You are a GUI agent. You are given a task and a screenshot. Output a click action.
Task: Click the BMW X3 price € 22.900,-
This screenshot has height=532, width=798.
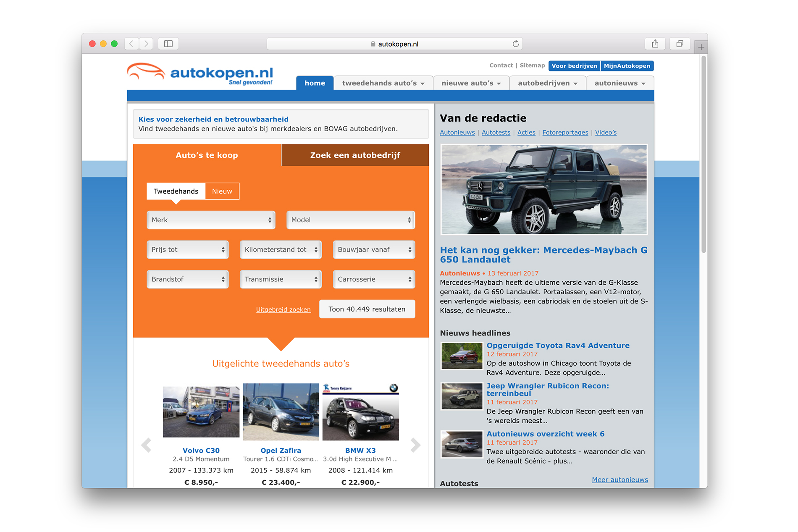tap(360, 482)
